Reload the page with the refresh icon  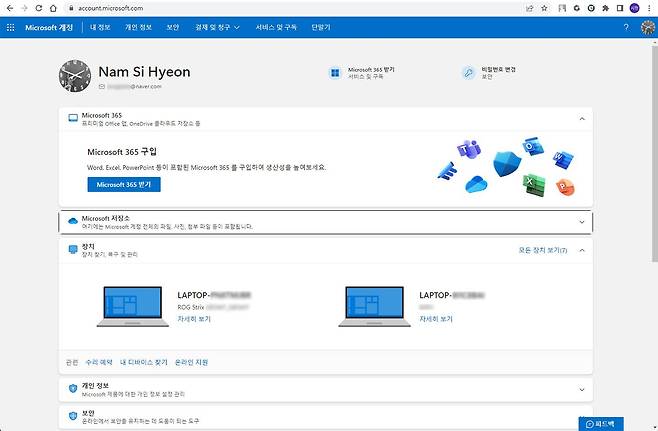click(x=39, y=8)
